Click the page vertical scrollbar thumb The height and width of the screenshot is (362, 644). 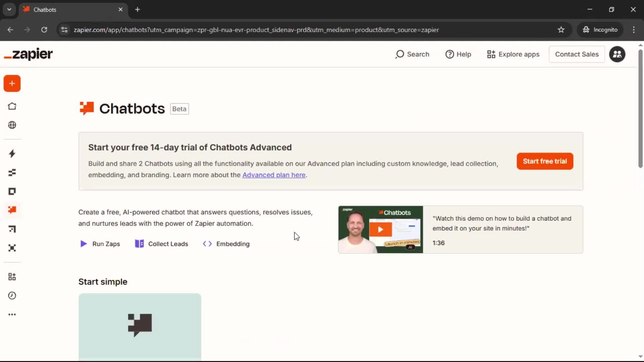[640, 109]
